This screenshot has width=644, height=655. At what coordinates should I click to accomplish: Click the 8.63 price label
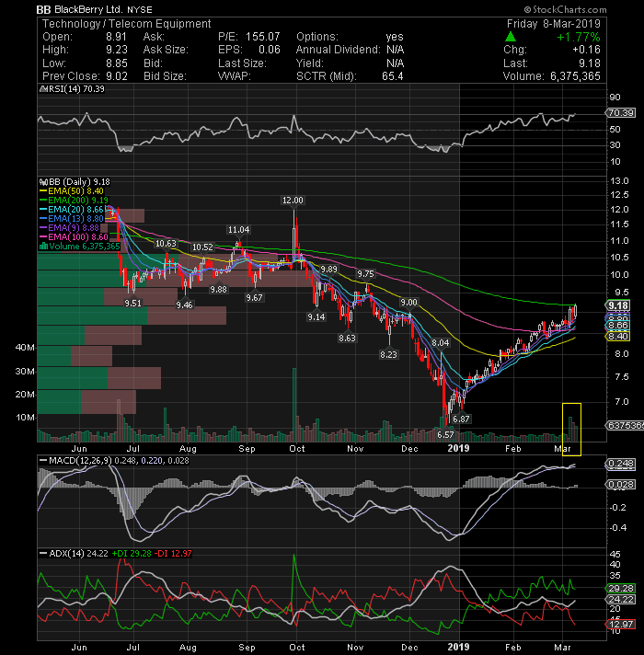pos(347,338)
